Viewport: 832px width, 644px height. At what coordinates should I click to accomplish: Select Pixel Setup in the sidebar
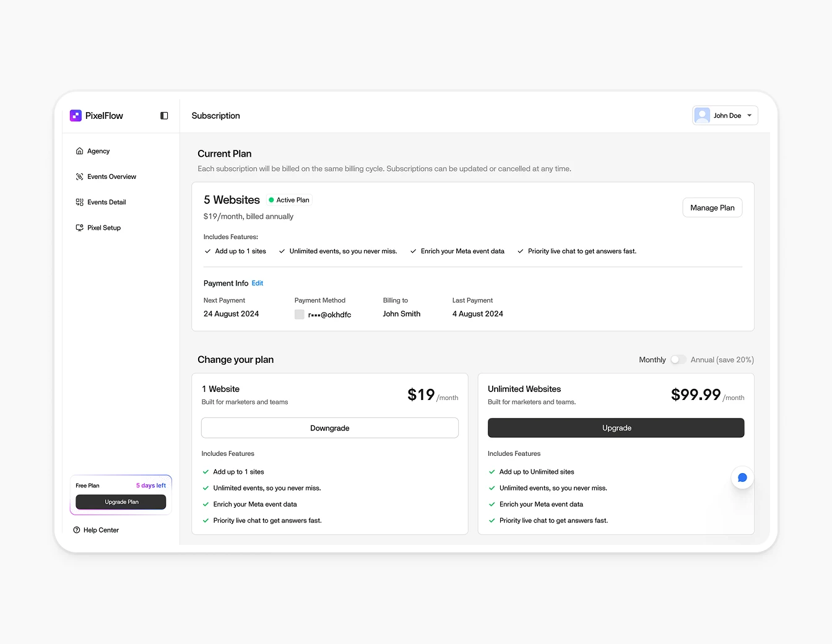tap(104, 227)
